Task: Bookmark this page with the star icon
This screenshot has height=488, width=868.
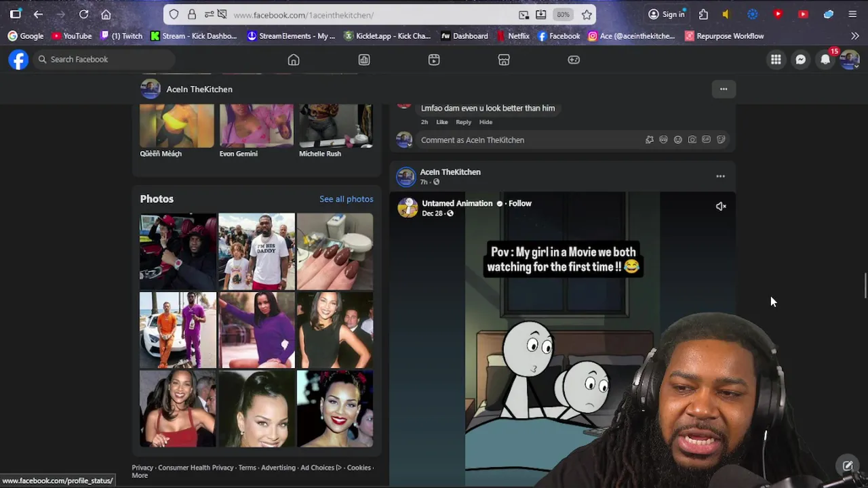Action: click(587, 15)
